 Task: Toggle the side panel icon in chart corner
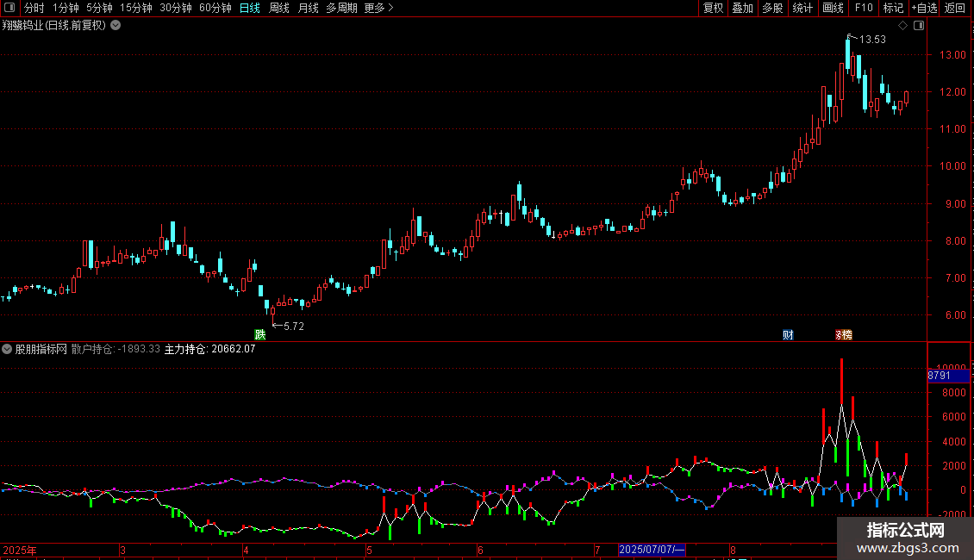pos(919,26)
